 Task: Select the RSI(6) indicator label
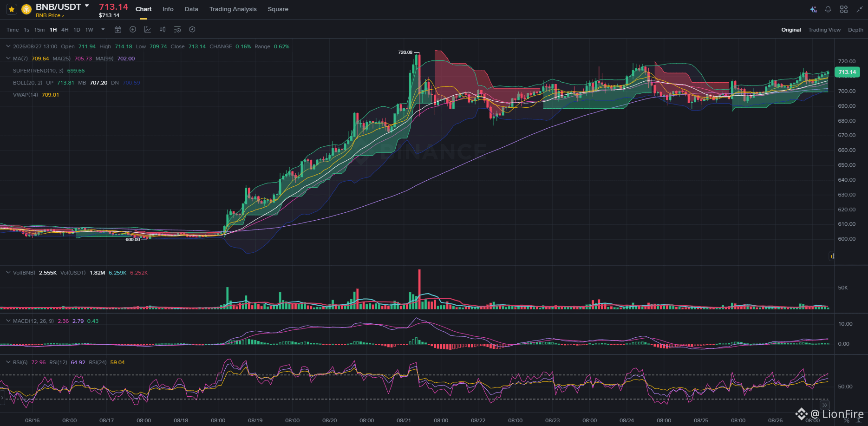[20, 362]
